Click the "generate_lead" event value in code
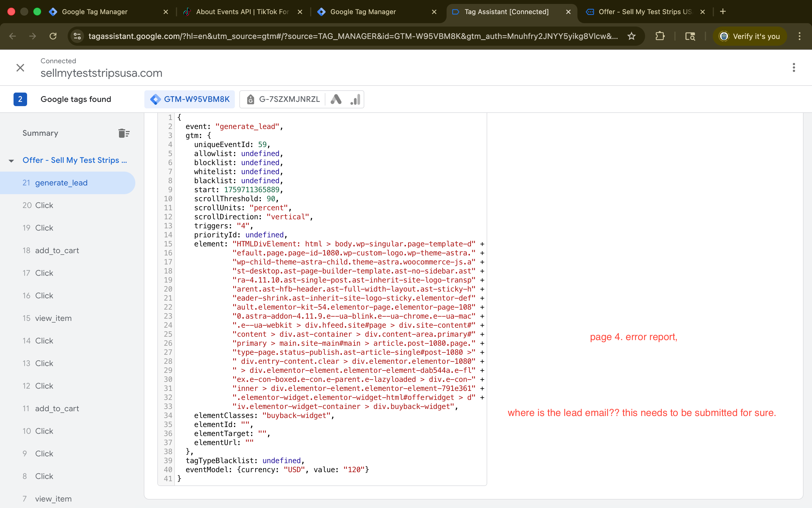812x508 pixels. click(247, 127)
